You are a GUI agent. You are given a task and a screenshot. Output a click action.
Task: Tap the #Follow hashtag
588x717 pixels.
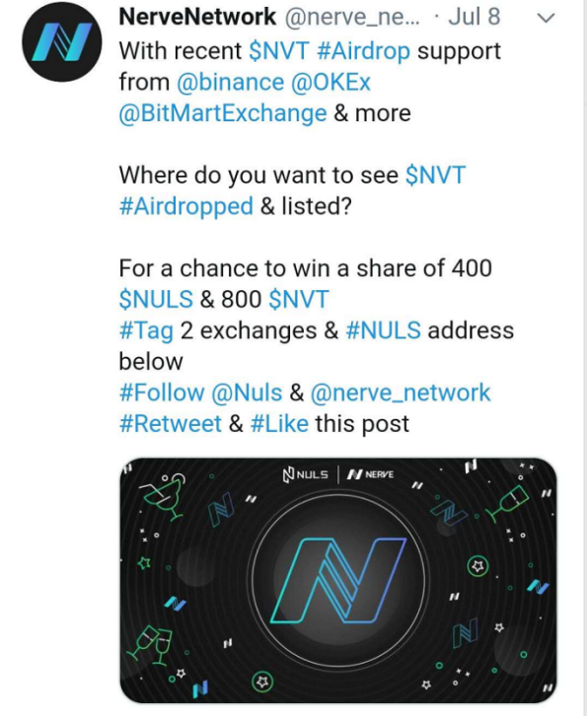(x=162, y=393)
